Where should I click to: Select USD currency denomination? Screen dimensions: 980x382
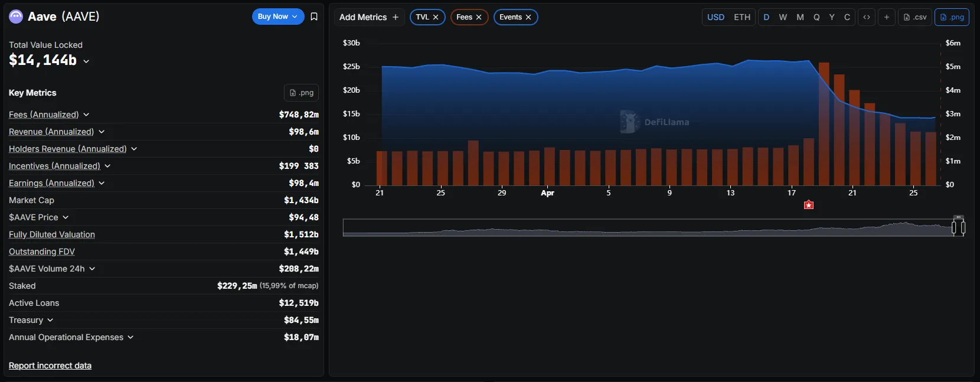click(x=716, y=17)
